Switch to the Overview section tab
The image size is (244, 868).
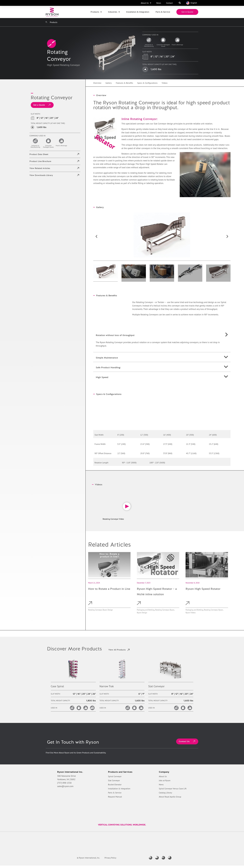[97, 83]
